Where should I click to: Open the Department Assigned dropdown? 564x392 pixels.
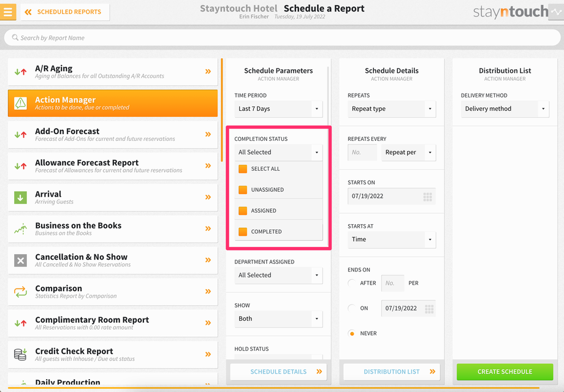[x=278, y=275]
